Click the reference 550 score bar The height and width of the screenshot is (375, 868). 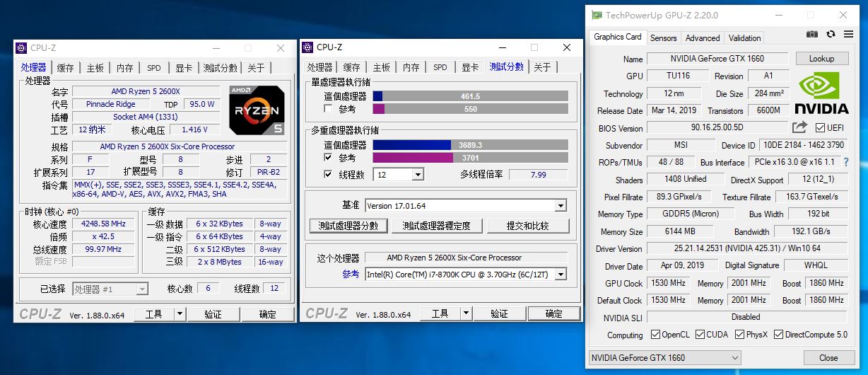tap(470, 109)
